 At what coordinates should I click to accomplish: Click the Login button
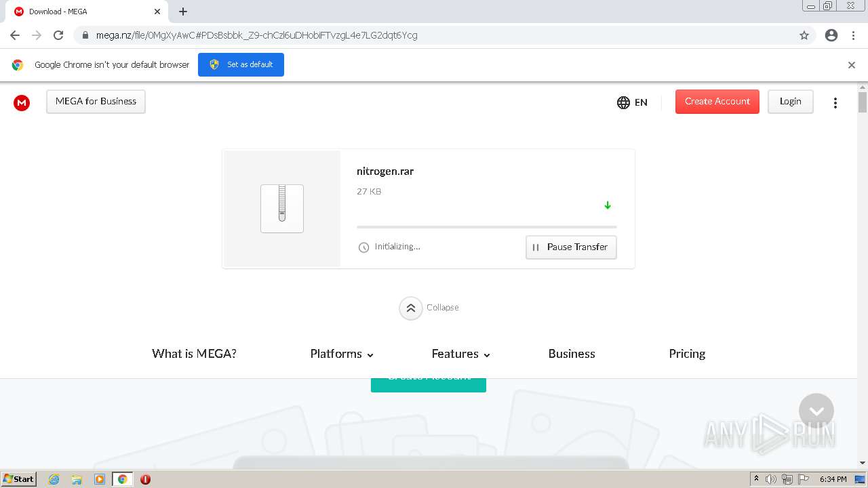(x=791, y=102)
